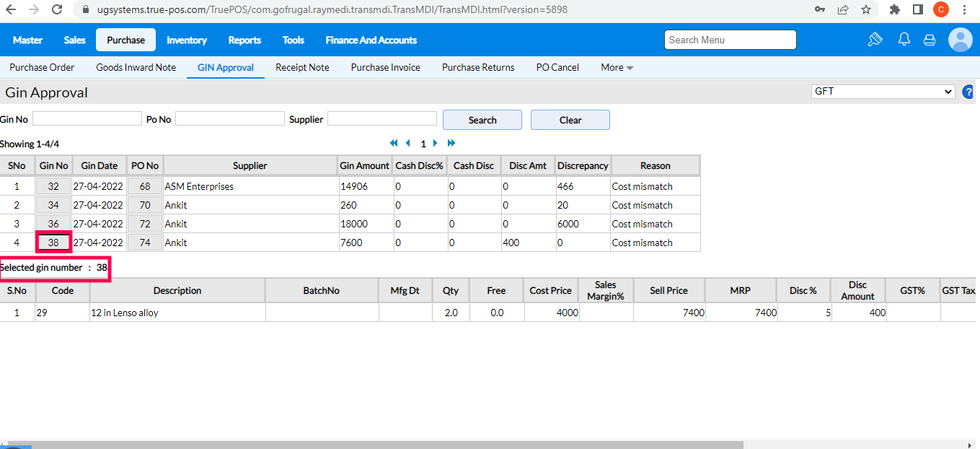Click the next page arrow

436,144
